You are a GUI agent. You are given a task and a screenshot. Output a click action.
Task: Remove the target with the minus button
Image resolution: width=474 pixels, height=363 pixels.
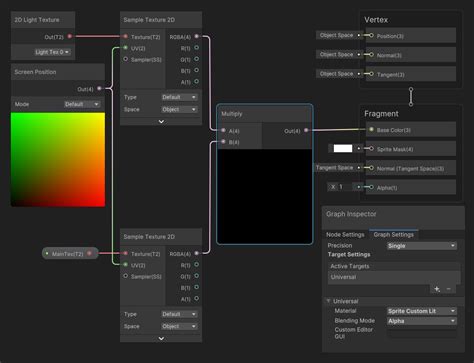tap(449, 289)
